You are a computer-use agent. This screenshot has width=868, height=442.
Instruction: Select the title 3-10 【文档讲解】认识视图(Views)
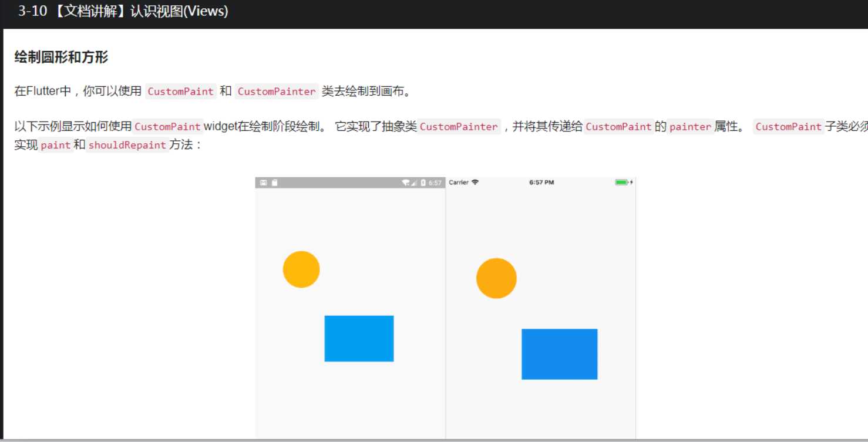123,11
